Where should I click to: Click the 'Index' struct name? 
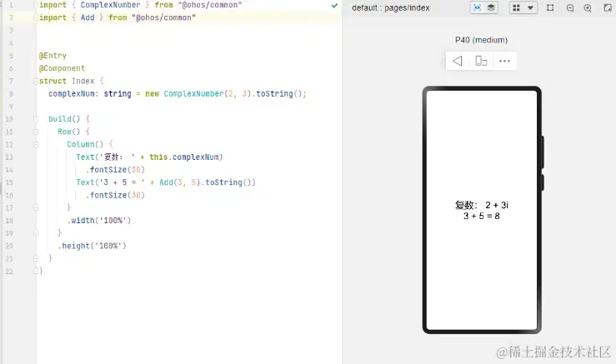tap(83, 81)
